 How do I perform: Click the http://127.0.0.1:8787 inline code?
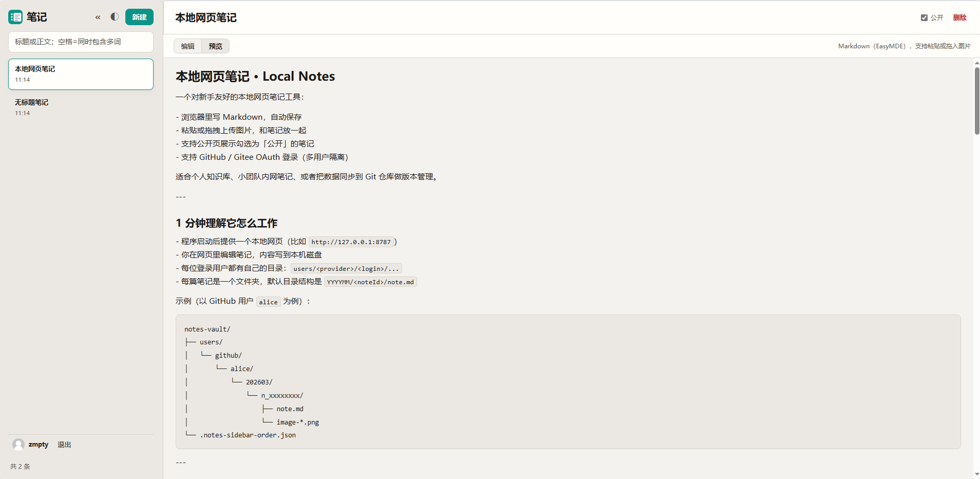click(x=351, y=242)
